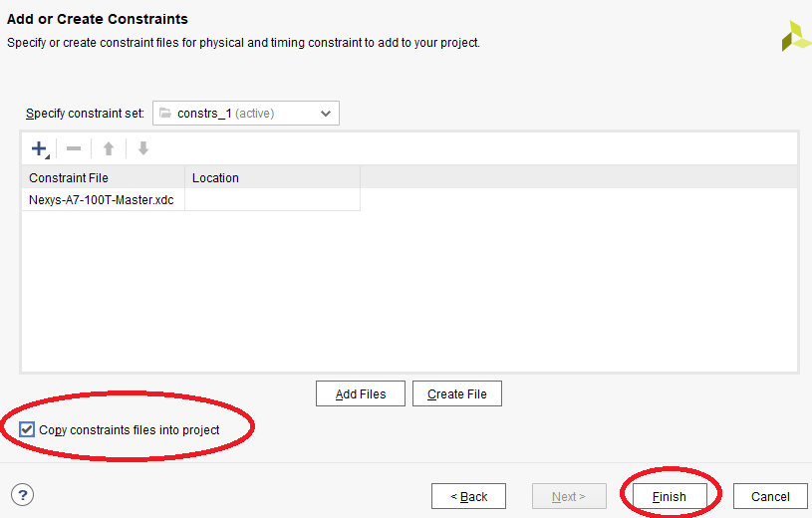Viewport: 812px width, 518px height.
Task: Go back with the Back button
Action: click(468, 496)
